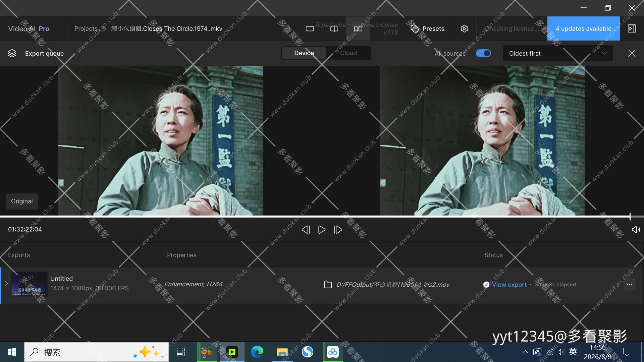
Task: Open the Windows notification center
Action: [627, 352]
